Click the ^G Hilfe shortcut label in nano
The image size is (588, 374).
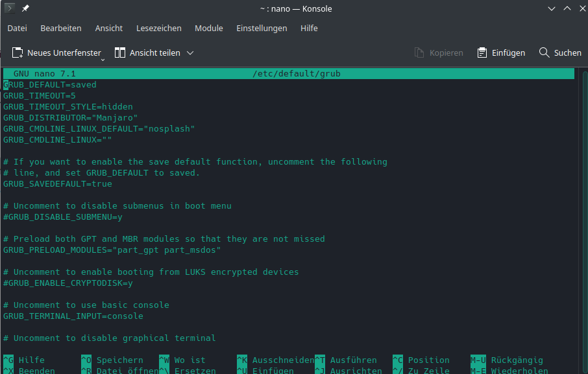[x=19, y=360]
